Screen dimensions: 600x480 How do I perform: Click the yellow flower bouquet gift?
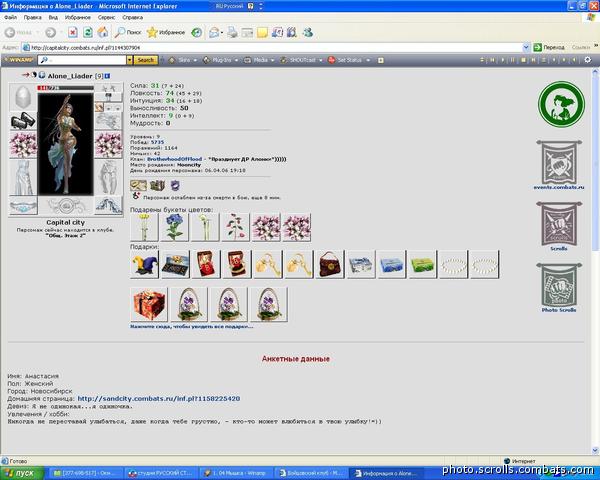[x=144, y=227]
